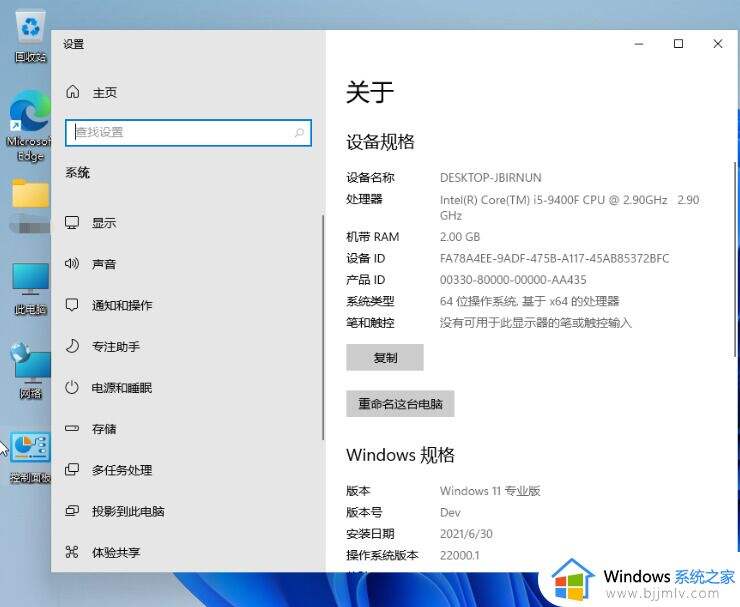The image size is (740, 607).
Task: Open the 显示 settings page
Action: pyautogui.click(x=104, y=223)
